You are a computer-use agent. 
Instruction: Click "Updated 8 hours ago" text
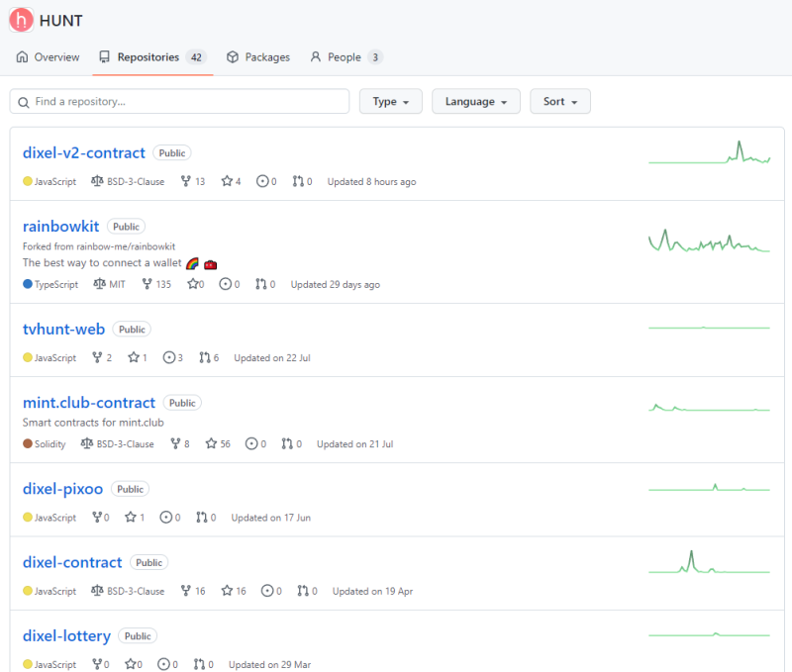pyautogui.click(x=372, y=182)
